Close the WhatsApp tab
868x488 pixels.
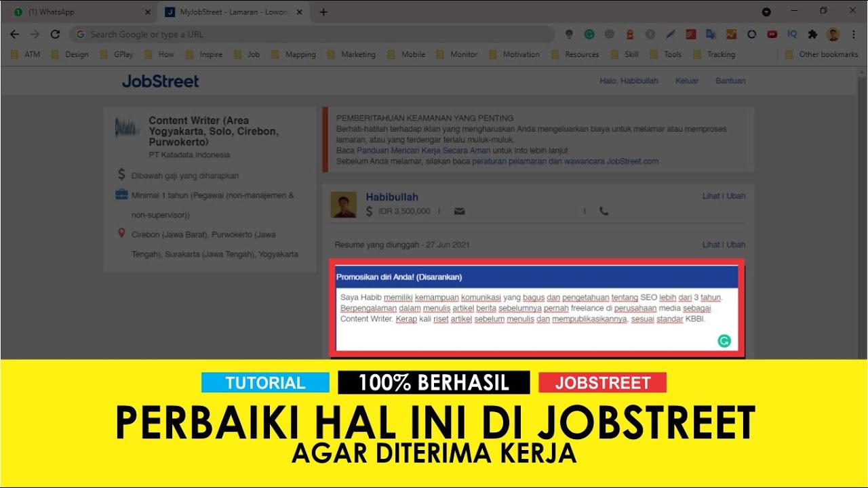(x=149, y=12)
